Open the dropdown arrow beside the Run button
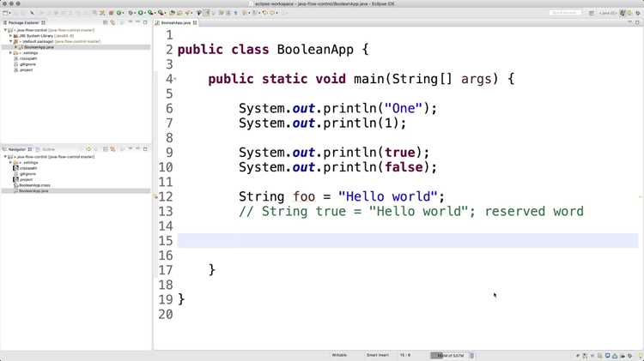This screenshot has width=644, height=361. point(144,13)
